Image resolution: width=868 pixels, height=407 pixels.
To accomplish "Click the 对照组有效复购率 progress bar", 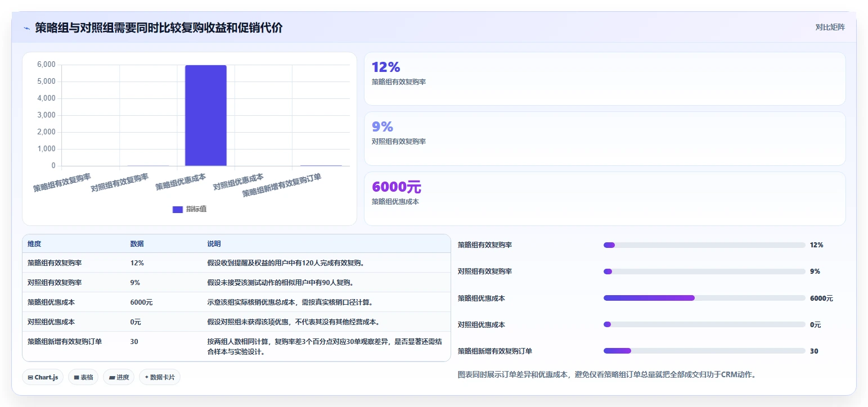I will [x=704, y=272].
